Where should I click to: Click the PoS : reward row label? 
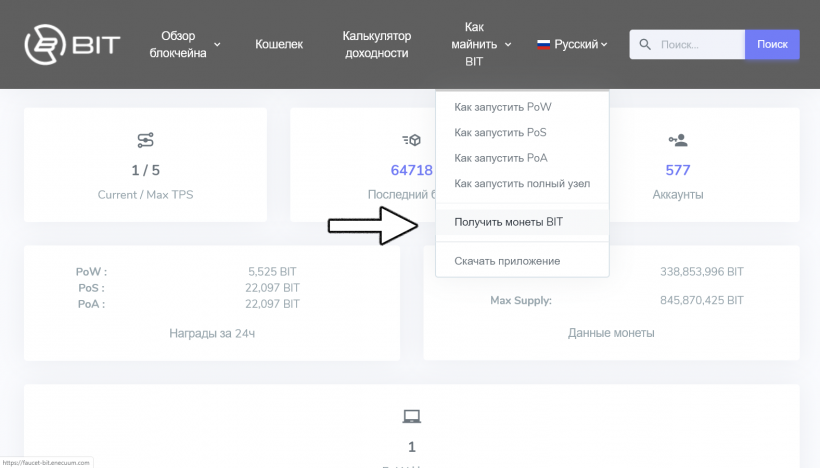[92, 288]
